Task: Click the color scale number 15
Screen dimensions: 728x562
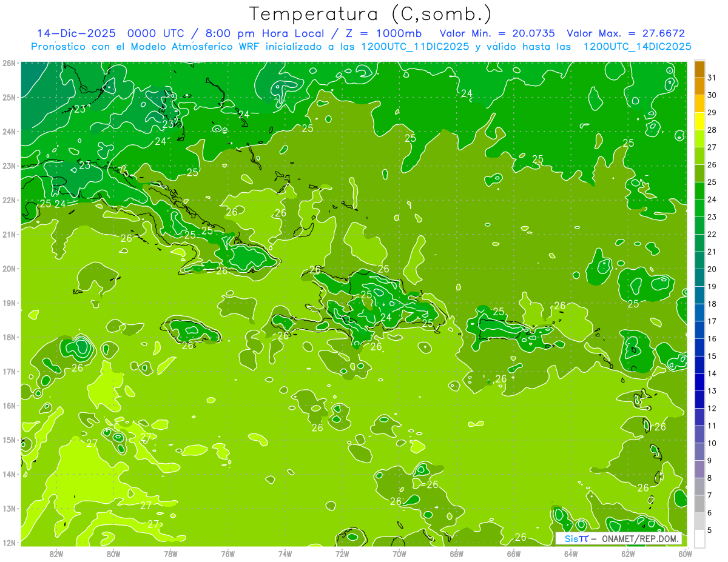Action: [712, 356]
